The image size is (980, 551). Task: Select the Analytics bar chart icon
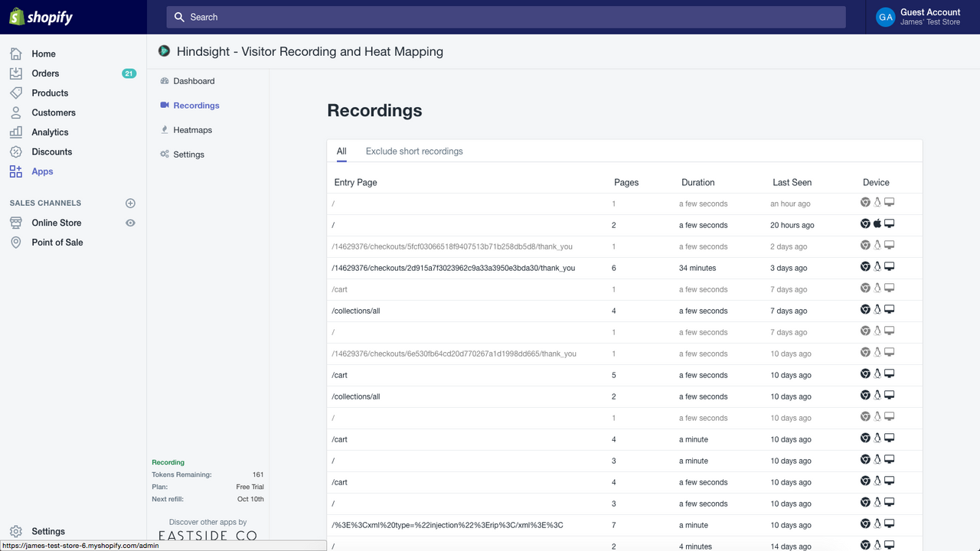[15, 132]
